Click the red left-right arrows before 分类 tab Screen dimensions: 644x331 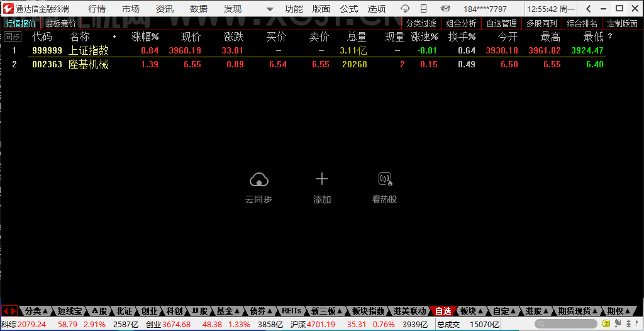(9, 311)
